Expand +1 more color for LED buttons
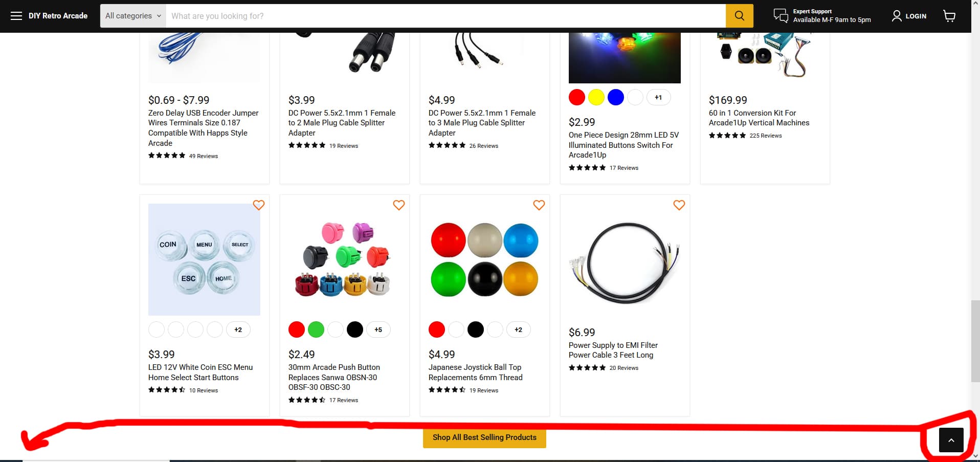 pos(658,97)
